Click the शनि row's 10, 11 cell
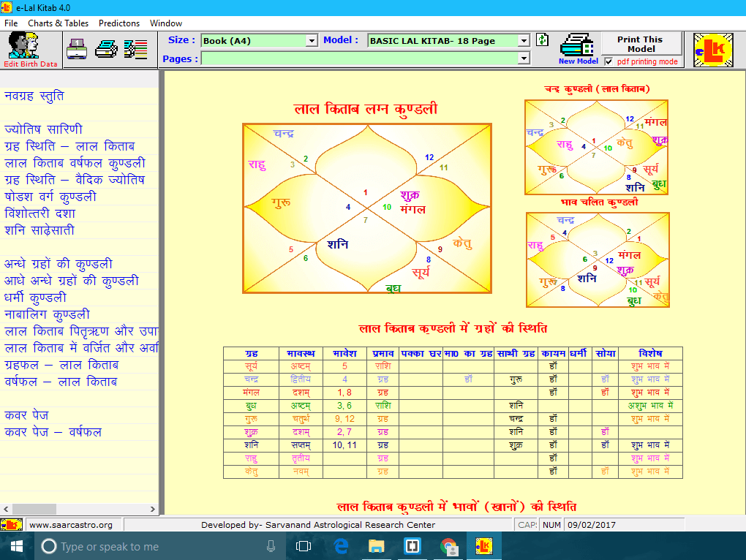Viewport: 746px width, 560px height. pos(344,445)
